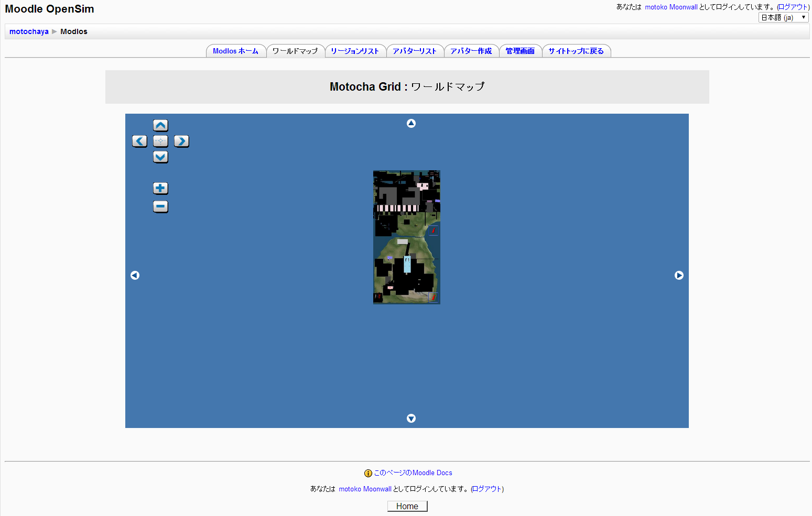
Task: Select the ワールドマップ tab
Action: (295, 51)
